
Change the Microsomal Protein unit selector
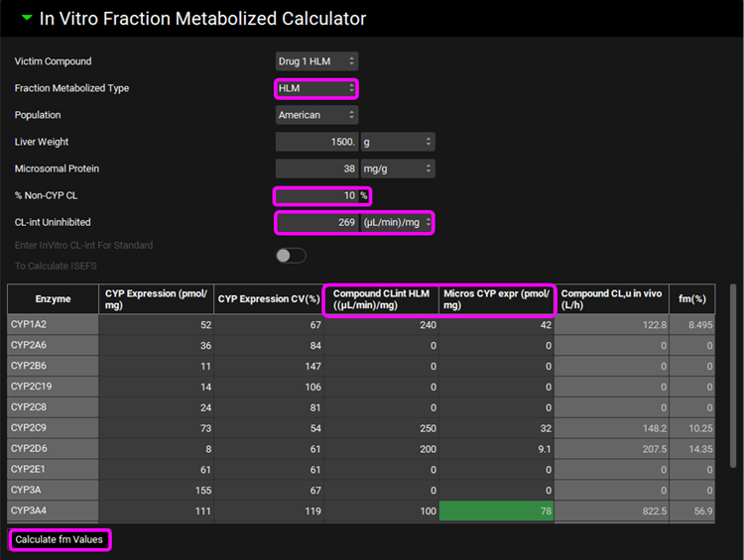[397, 168]
